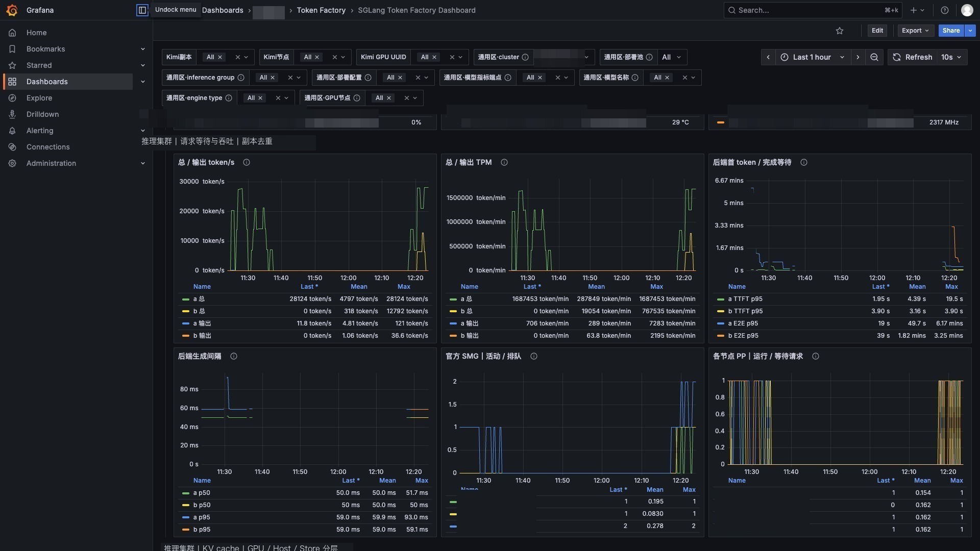Viewport: 980px width, 551px height.
Task: Show info for 后端生成间隔 panel
Action: [x=234, y=356]
